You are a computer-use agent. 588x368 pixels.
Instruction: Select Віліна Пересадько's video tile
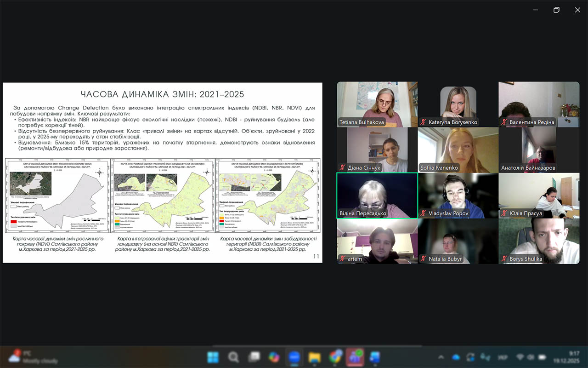377,195
